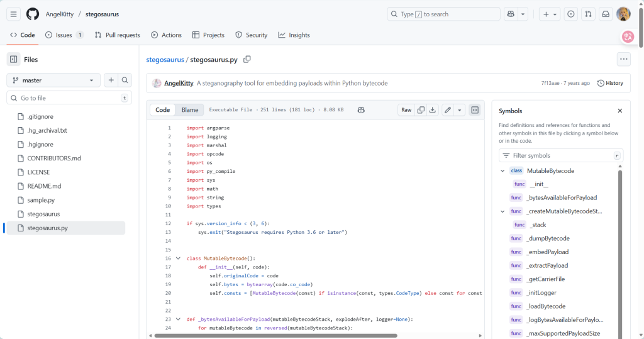Copy raw file contents icon
The height and width of the screenshot is (339, 644).
click(x=421, y=110)
